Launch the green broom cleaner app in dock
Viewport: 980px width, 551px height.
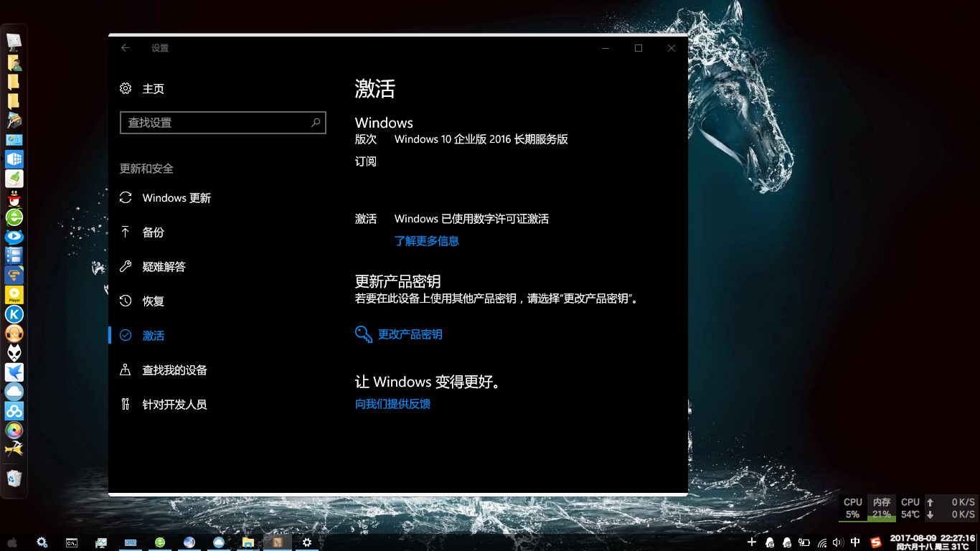click(x=14, y=179)
